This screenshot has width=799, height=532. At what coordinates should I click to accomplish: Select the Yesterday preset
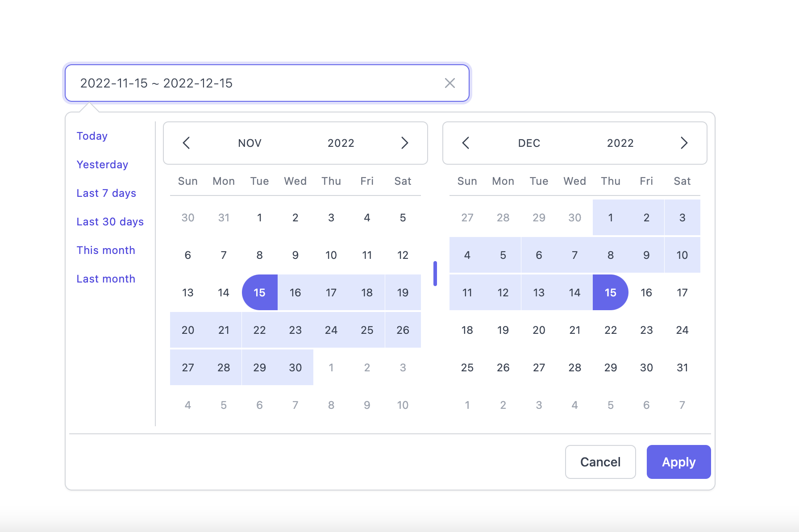tap(102, 164)
